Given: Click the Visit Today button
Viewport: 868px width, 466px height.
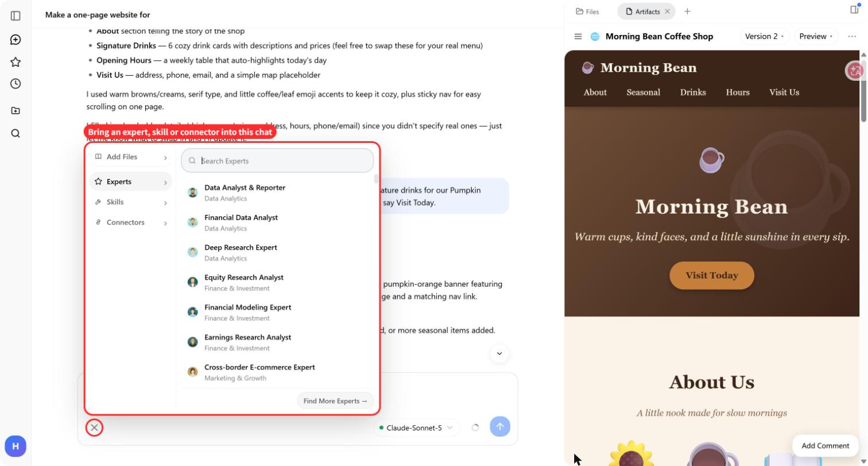Looking at the screenshot, I should click(712, 275).
